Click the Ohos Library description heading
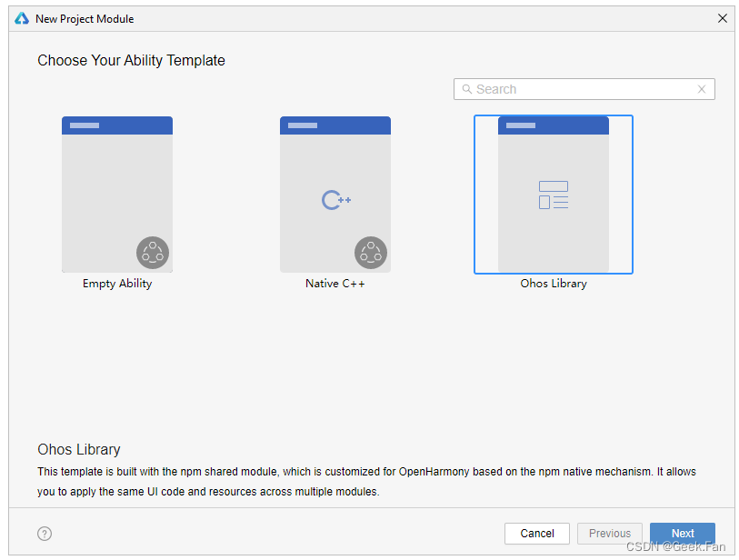This screenshot has height=560, width=739. tap(78, 449)
